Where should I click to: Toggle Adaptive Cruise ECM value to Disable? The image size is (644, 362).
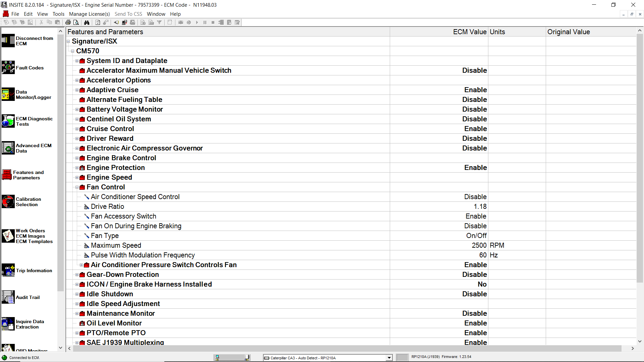(475, 90)
